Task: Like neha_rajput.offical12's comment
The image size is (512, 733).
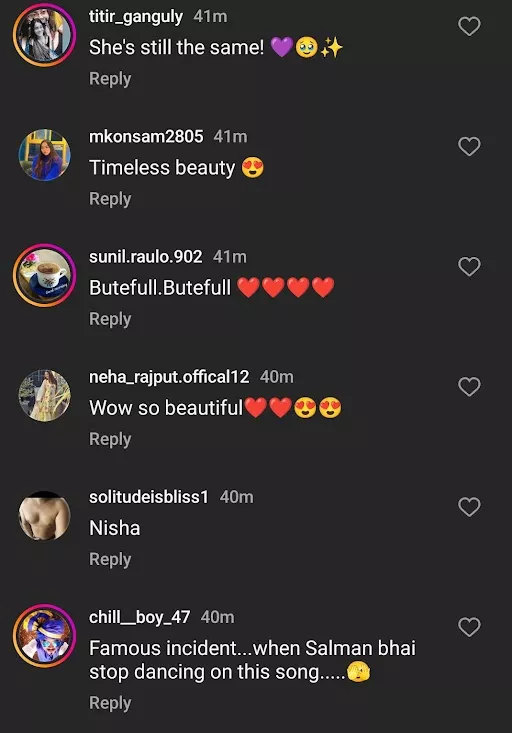Action: coord(469,387)
